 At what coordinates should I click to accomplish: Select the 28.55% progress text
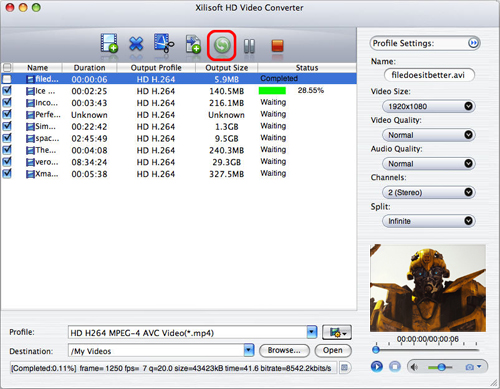tap(311, 91)
